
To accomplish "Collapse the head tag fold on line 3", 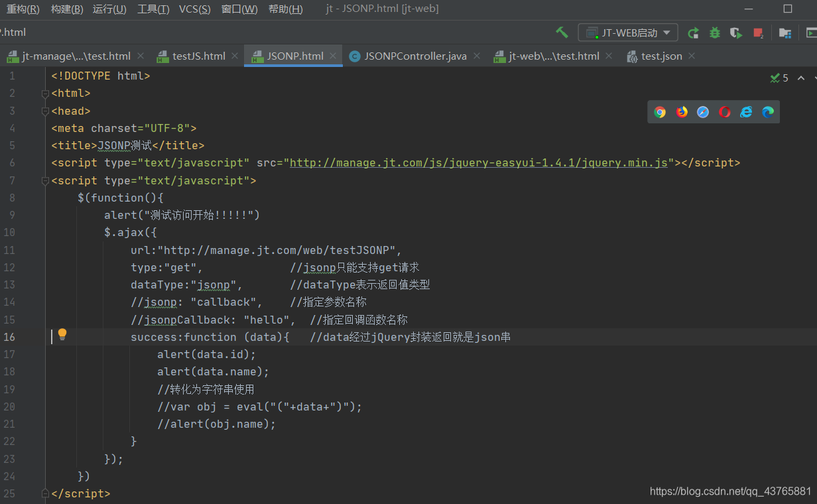I will [x=45, y=111].
